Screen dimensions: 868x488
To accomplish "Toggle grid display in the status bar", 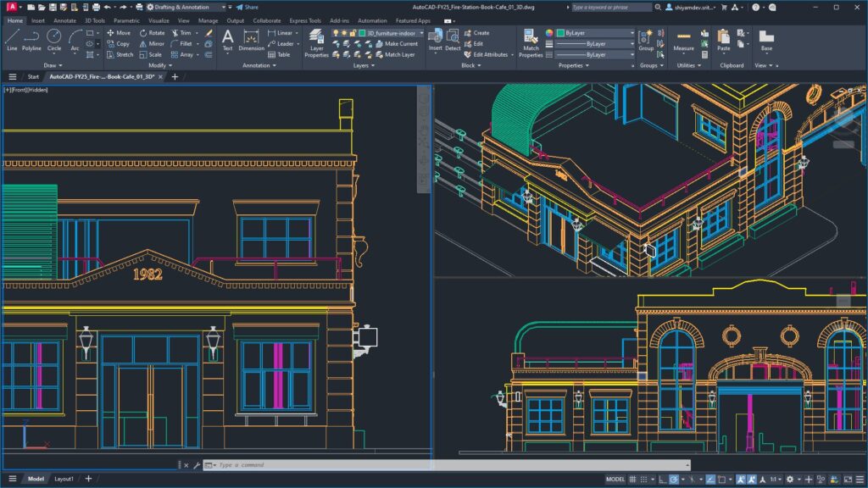I will tap(633, 480).
